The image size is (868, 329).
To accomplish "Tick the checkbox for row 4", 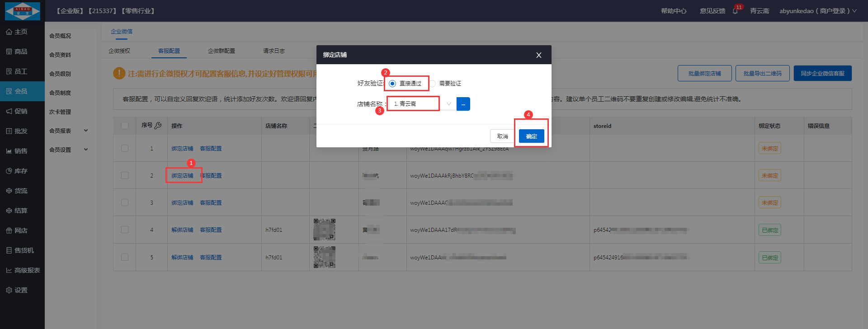I will [x=125, y=230].
